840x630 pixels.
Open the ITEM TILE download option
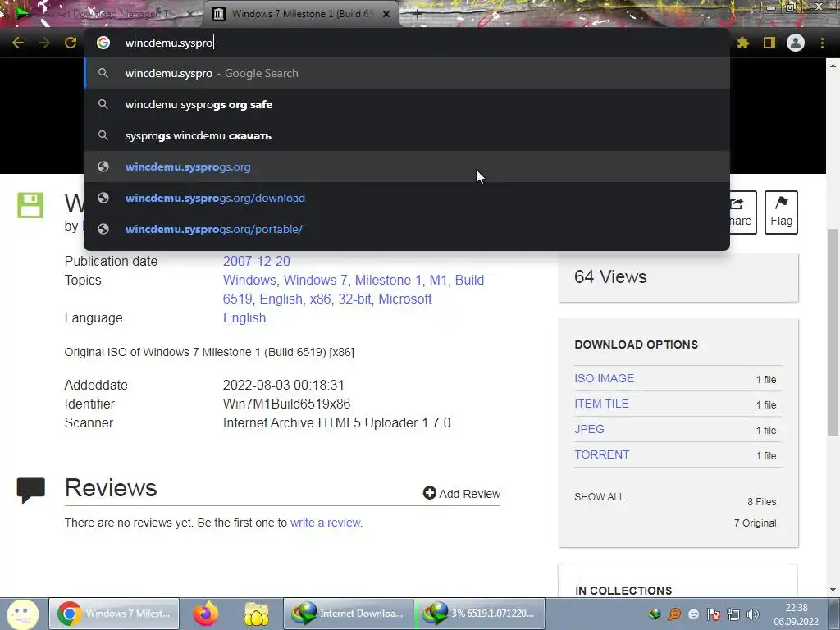pos(601,404)
